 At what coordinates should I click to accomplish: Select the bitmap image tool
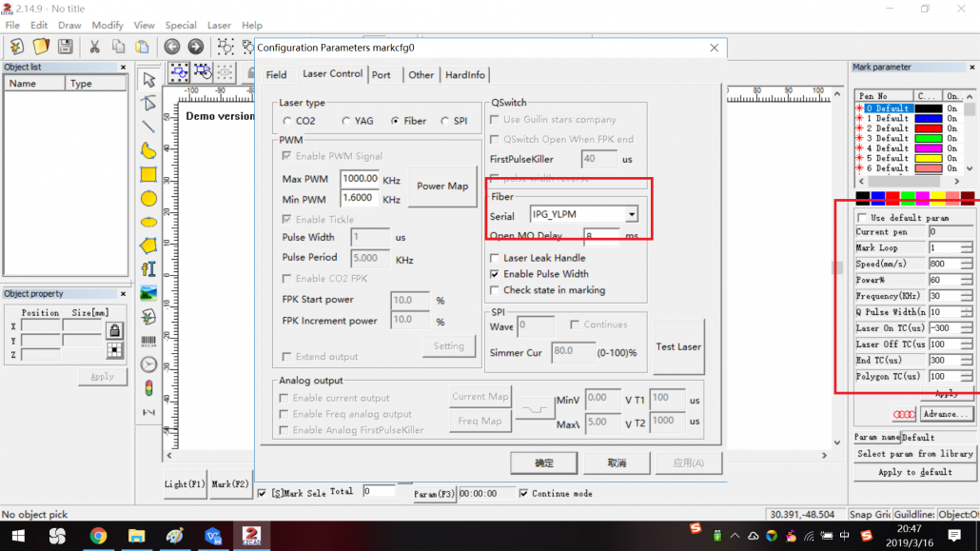click(x=148, y=293)
